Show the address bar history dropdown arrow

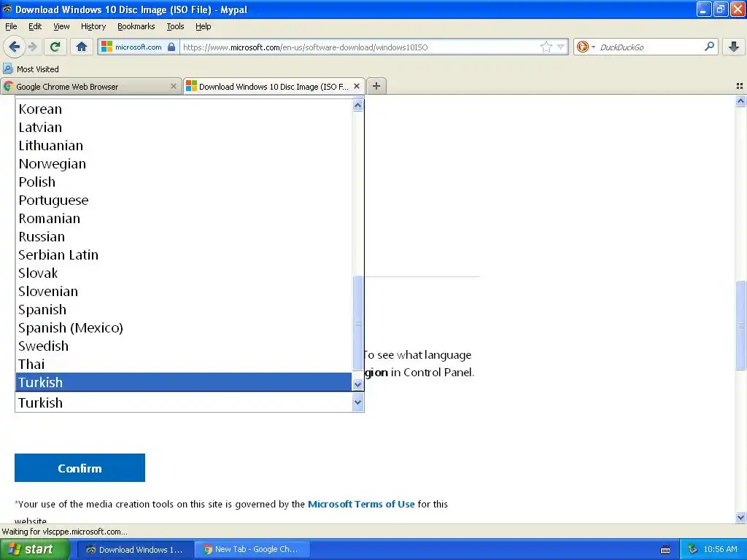click(561, 47)
